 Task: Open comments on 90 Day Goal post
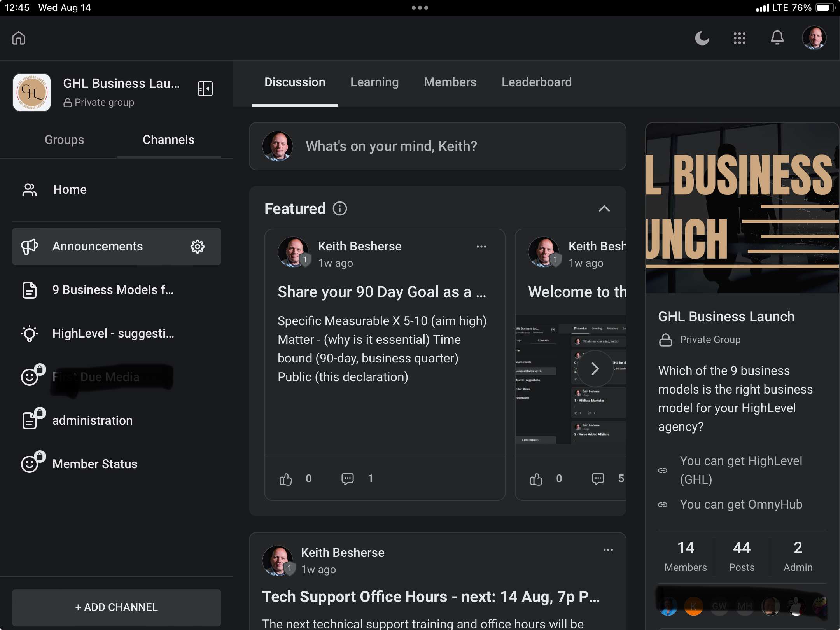click(x=348, y=479)
